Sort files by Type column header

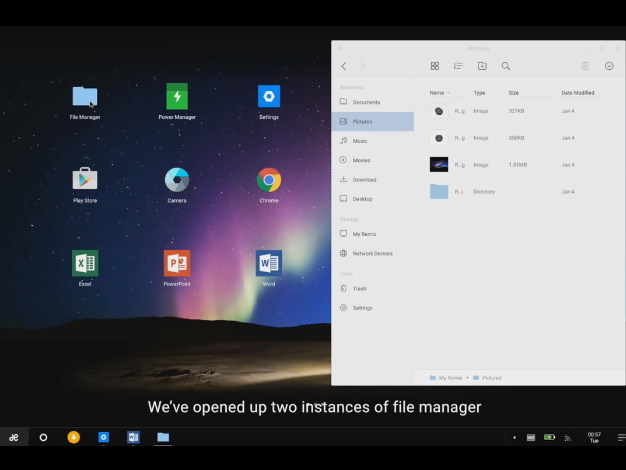pyautogui.click(x=479, y=93)
